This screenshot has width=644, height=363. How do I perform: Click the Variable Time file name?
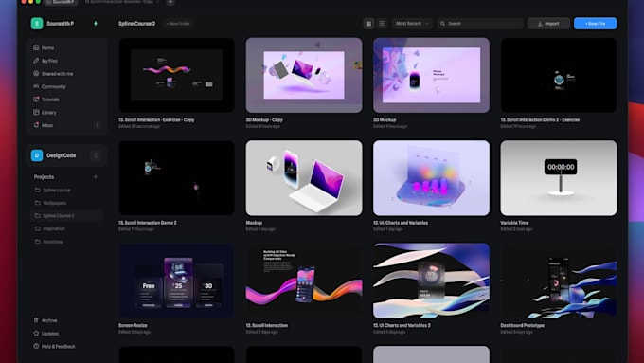point(514,223)
